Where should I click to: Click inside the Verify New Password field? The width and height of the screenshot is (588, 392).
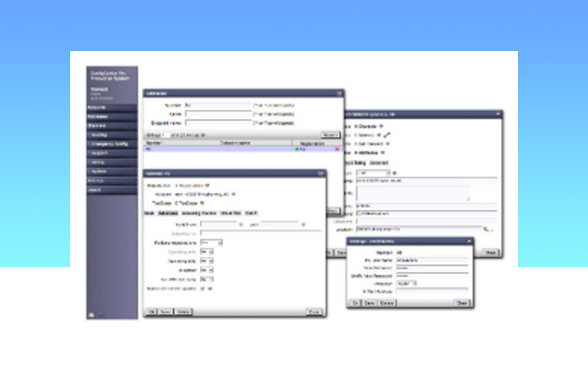coord(432,276)
